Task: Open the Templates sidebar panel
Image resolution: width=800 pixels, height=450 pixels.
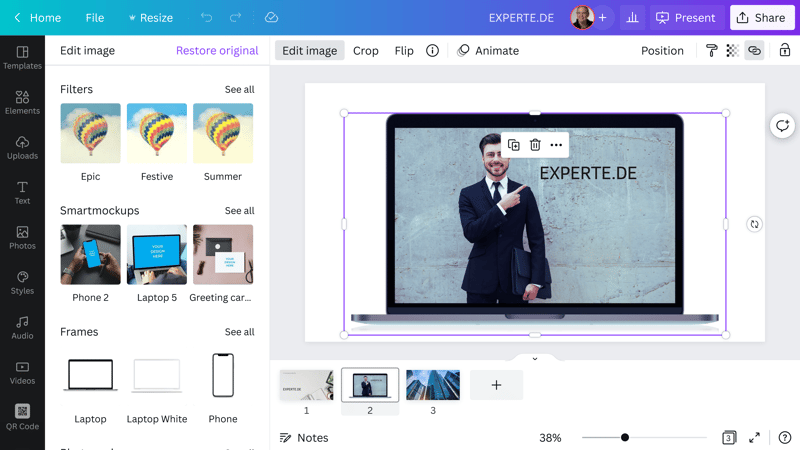Action: tap(22, 58)
